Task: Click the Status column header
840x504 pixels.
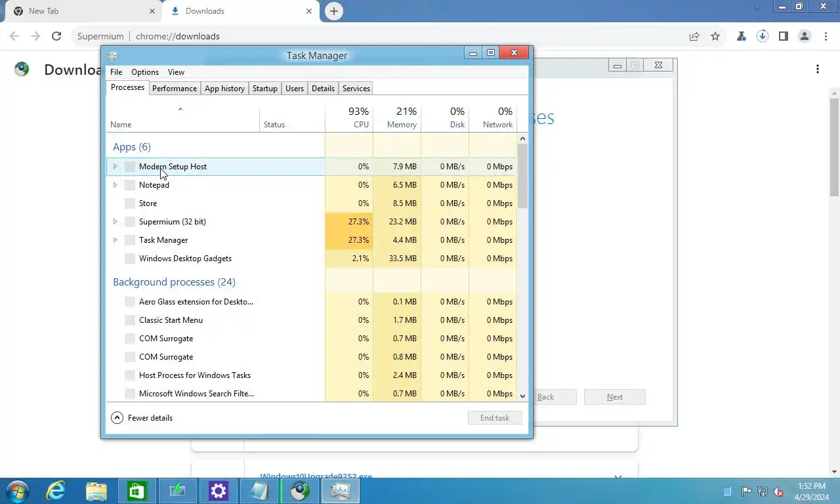Action: pos(293,117)
